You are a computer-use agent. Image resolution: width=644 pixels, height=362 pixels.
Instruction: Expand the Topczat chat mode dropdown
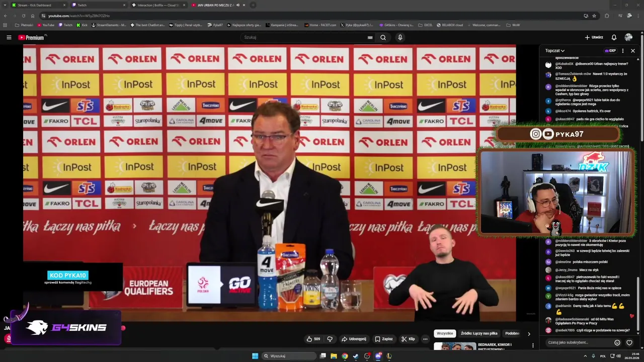(x=555, y=51)
